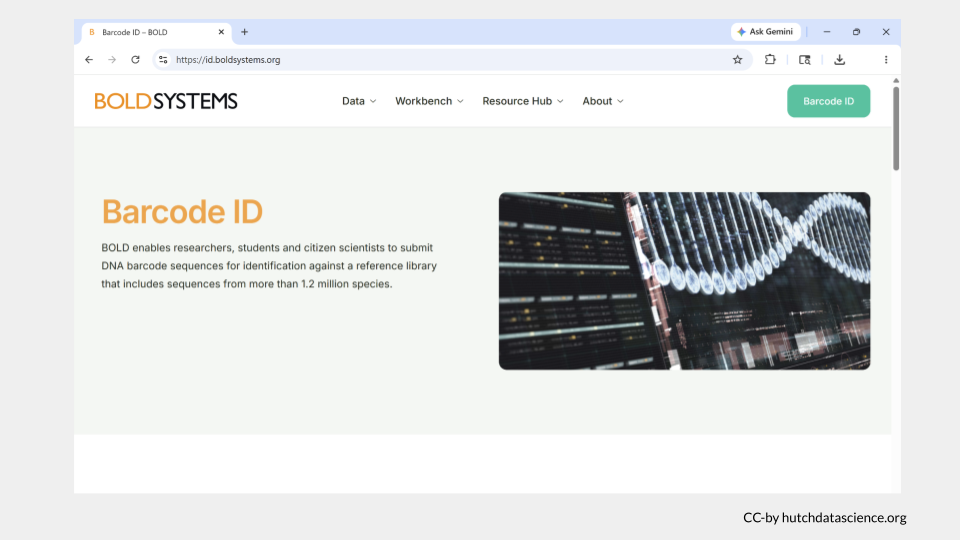Close the browser window
The width and height of the screenshot is (960, 540).
coord(886,32)
